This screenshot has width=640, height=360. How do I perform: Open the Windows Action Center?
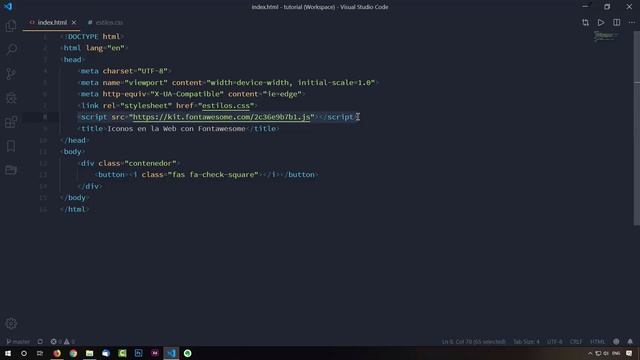tap(629, 353)
